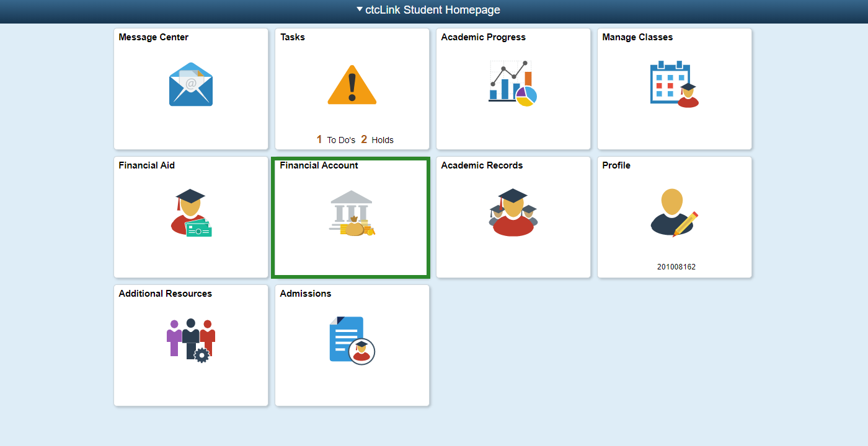Click the "Holds" label in Tasks
This screenshot has width=868, height=446.
tap(383, 140)
